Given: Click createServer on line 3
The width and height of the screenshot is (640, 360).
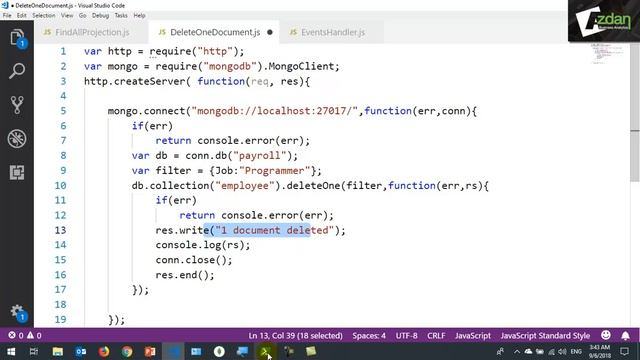Looking at the screenshot, I should [149, 81].
